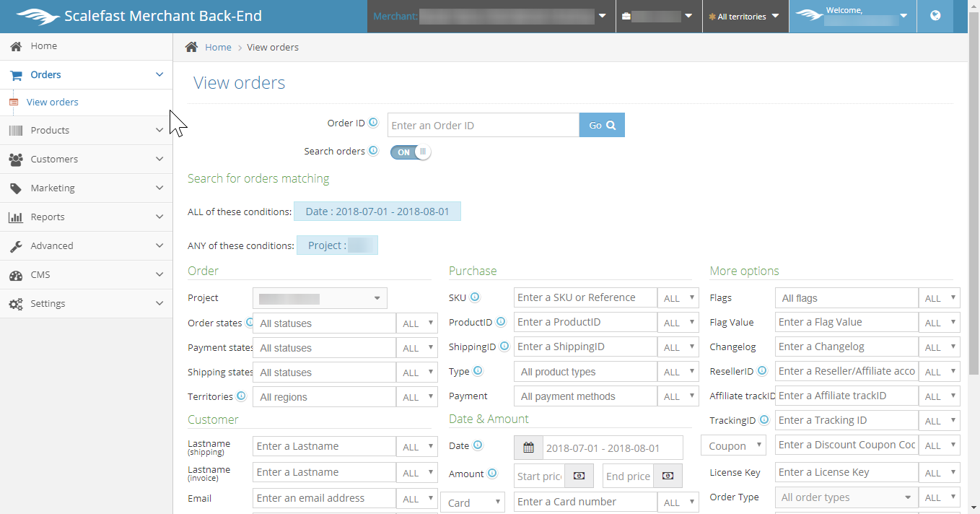The width and height of the screenshot is (980, 514).
Task: Select View orders in the sidebar
Action: (x=53, y=103)
